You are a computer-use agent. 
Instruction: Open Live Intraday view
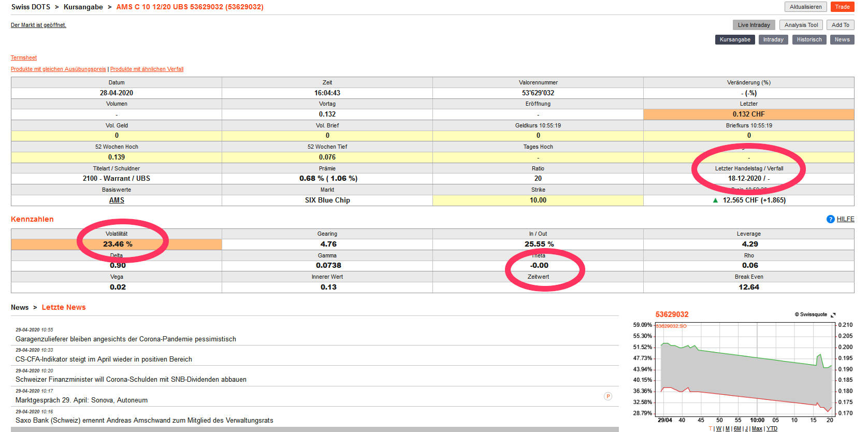tap(754, 25)
